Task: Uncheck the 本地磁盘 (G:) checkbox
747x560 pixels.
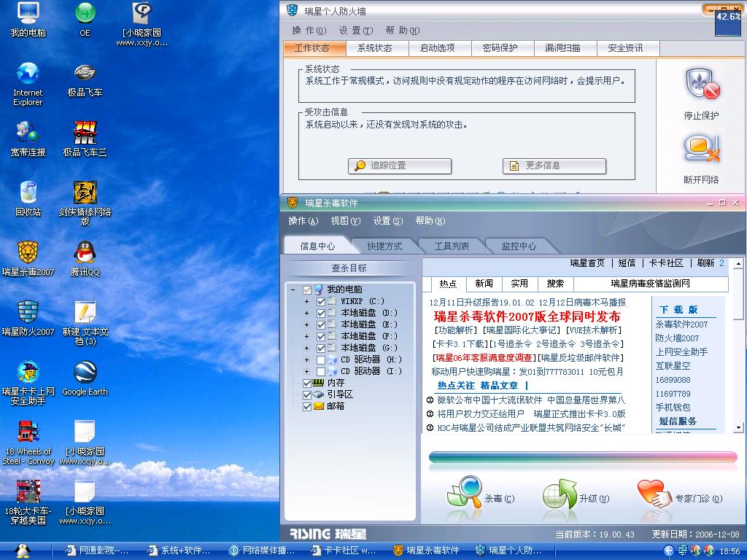Action: (321, 348)
